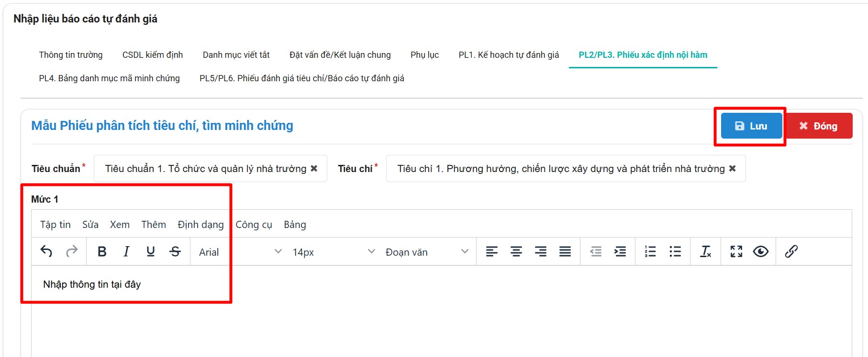Apply strikethrough formatting
This screenshot has height=357, width=868.
click(x=175, y=251)
